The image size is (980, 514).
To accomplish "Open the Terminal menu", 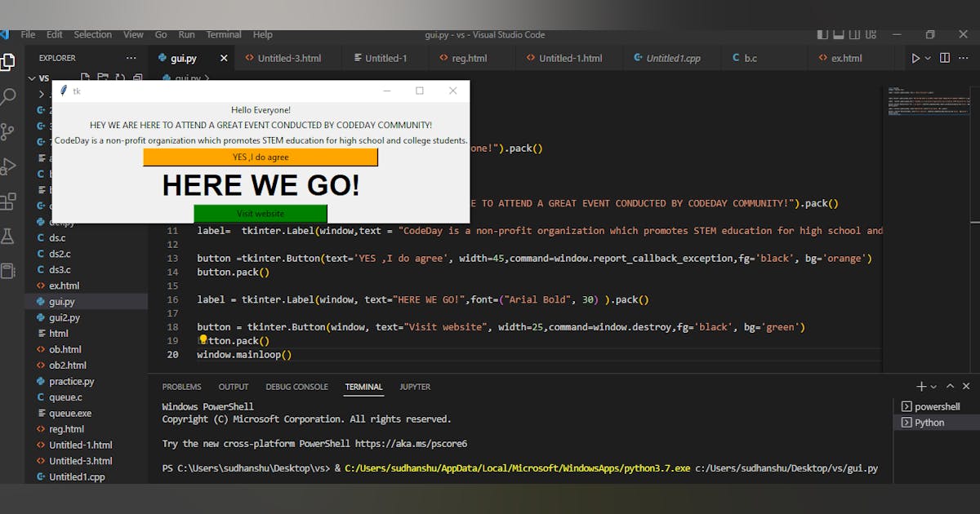I will [223, 35].
